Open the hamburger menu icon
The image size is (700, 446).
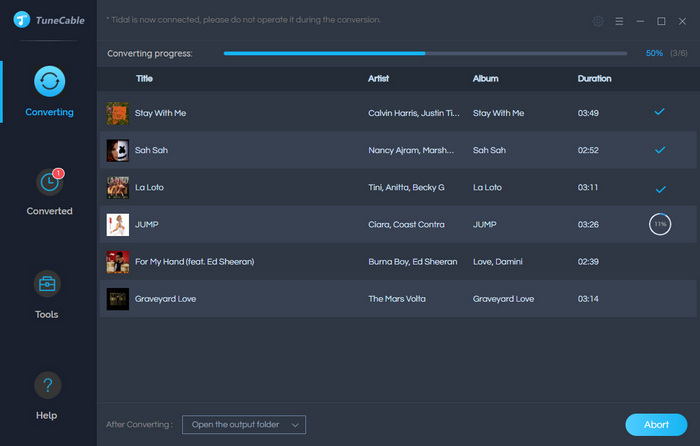pyautogui.click(x=619, y=21)
